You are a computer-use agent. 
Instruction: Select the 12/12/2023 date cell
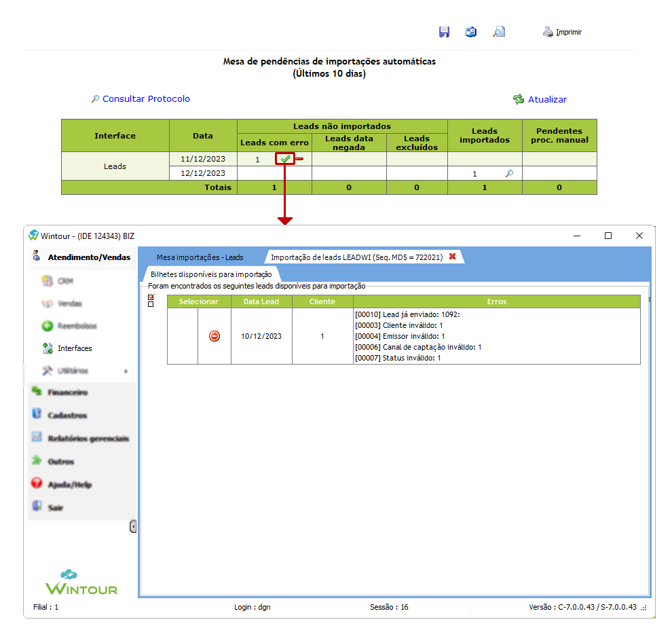pyautogui.click(x=203, y=173)
